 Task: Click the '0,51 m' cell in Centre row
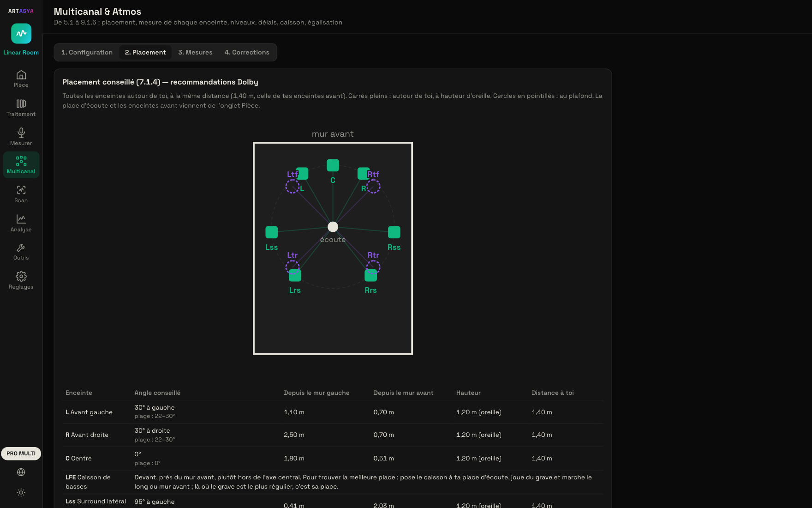[x=383, y=458]
